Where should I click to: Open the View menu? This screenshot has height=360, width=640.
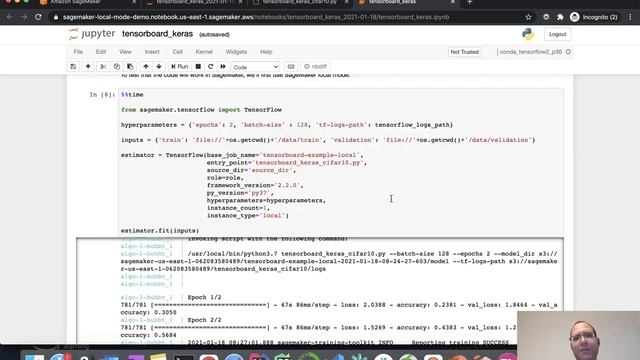[125, 52]
